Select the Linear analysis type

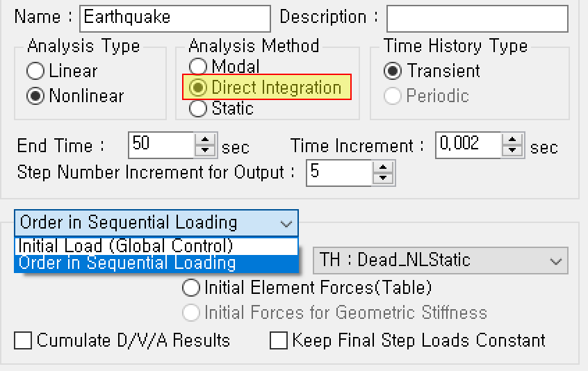point(36,71)
